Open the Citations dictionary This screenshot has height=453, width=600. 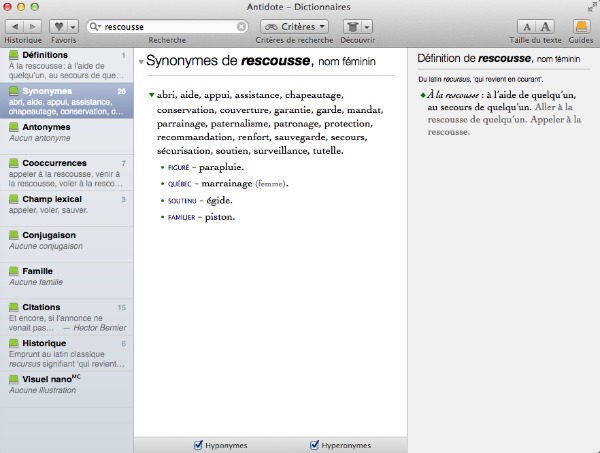pos(67,316)
